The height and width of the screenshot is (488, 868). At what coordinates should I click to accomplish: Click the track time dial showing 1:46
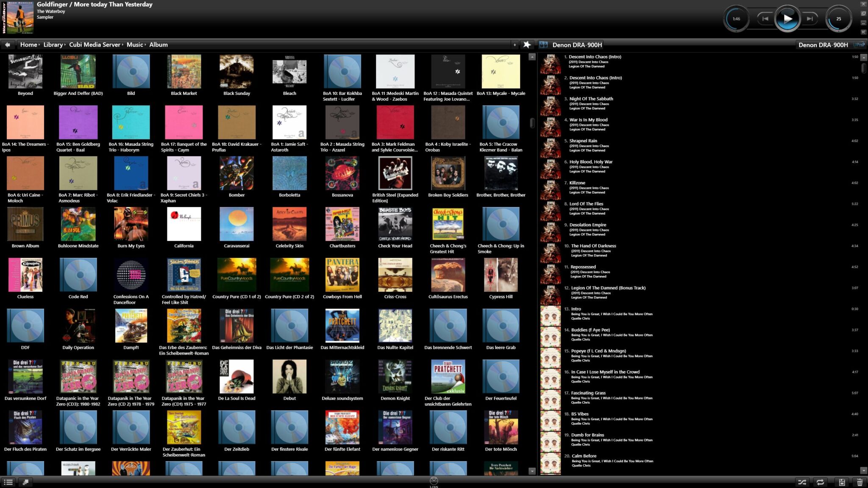coord(737,19)
